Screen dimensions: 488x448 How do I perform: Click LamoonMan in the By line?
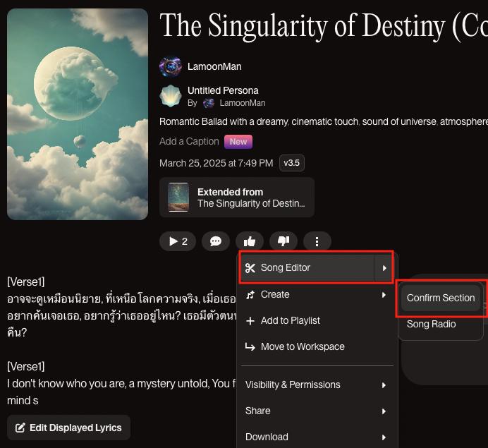[x=243, y=103]
